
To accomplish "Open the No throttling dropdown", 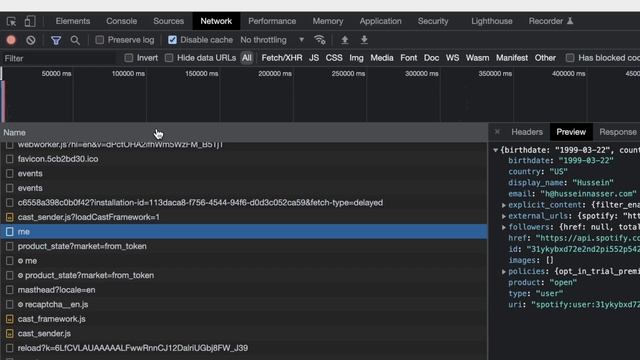I will click(272, 40).
